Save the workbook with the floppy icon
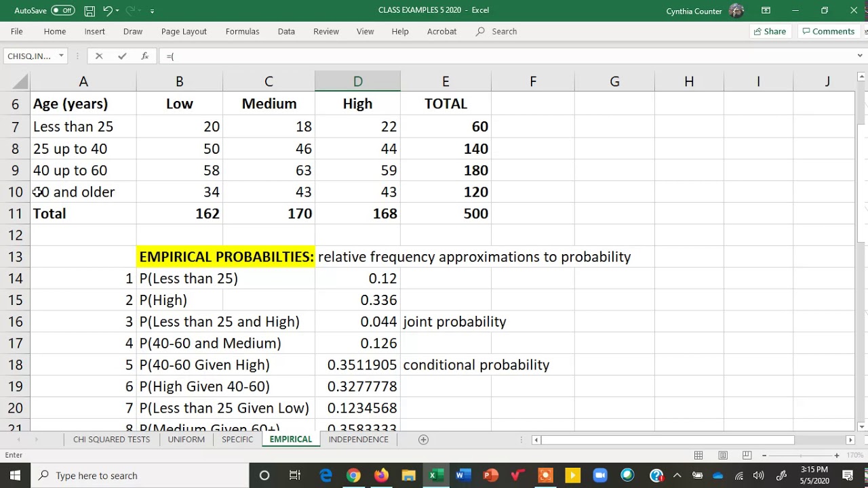The width and height of the screenshot is (868, 488). 90,10
